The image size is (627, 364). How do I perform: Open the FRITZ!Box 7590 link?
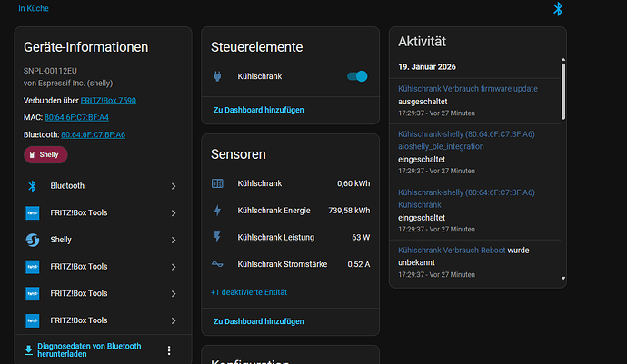pyautogui.click(x=108, y=100)
